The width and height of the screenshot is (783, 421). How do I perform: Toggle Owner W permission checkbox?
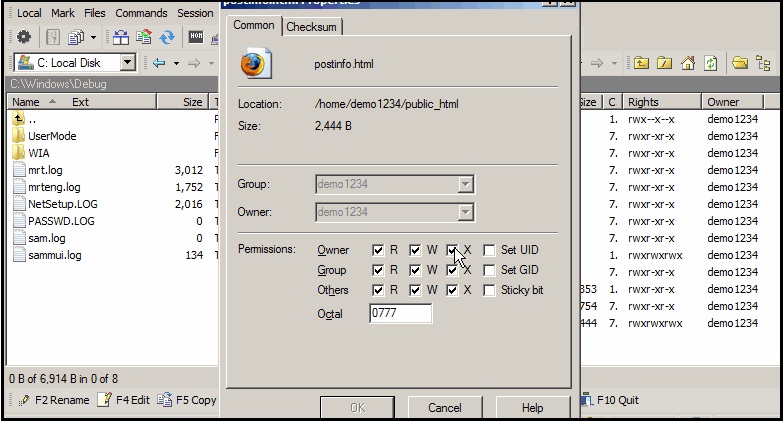tap(415, 250)
